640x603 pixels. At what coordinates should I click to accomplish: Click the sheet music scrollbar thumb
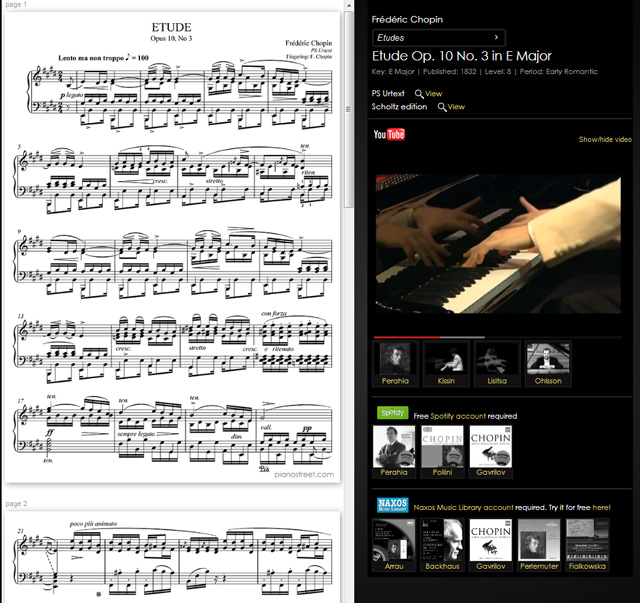349,109
